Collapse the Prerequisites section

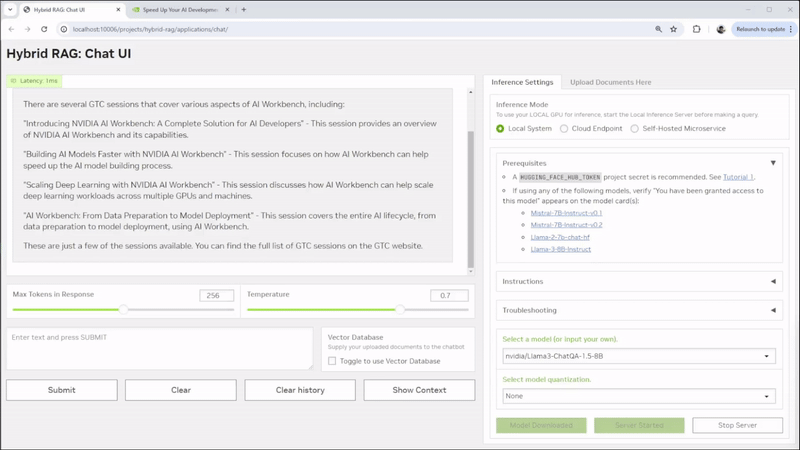773,163
